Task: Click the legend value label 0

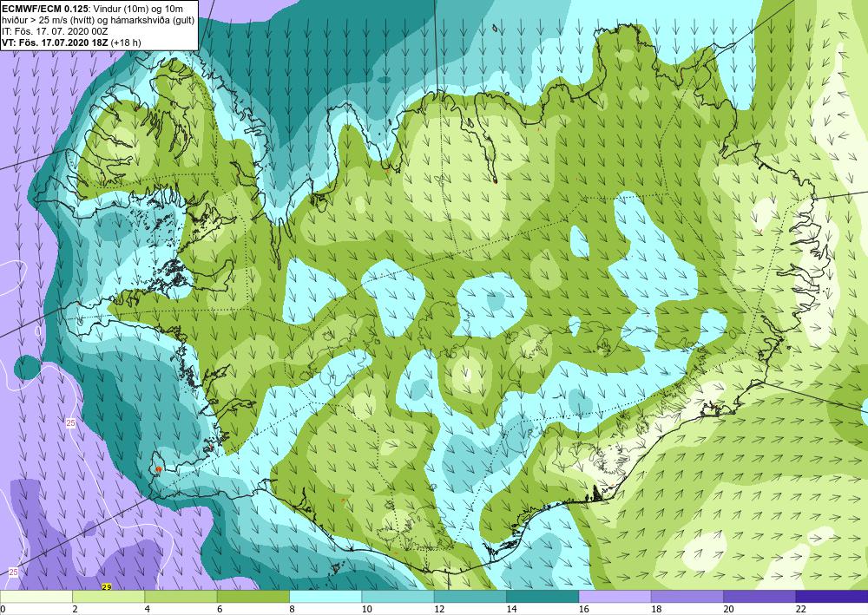Action: point(3,610)
